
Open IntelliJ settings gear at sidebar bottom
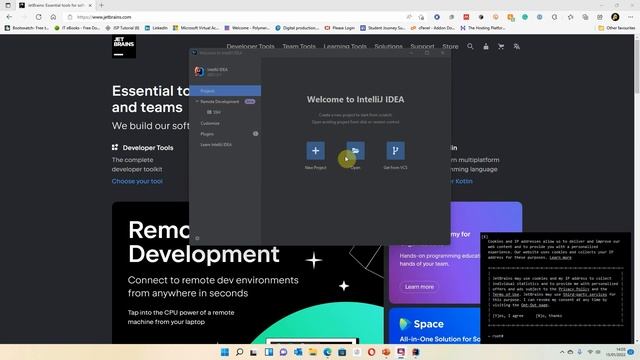(198, 238)
